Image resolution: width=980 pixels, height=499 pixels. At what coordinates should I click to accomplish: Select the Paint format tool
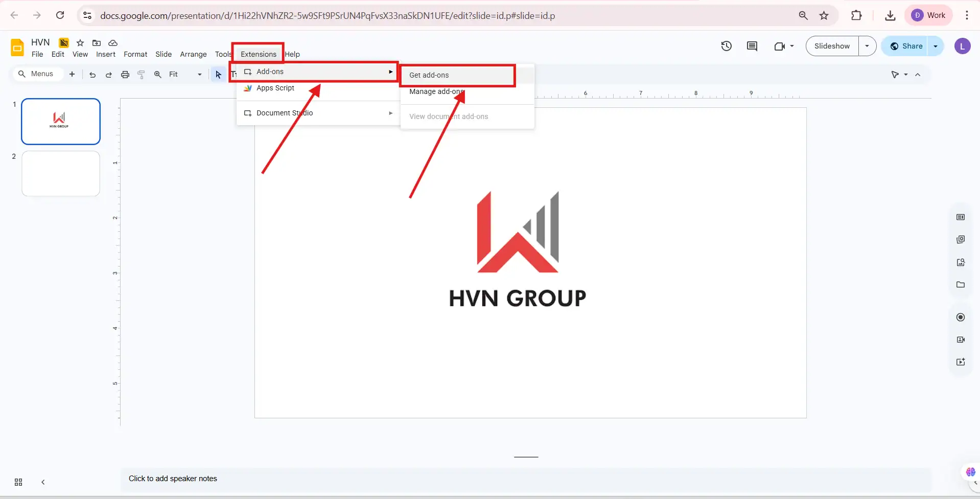[x=142, y=74]
